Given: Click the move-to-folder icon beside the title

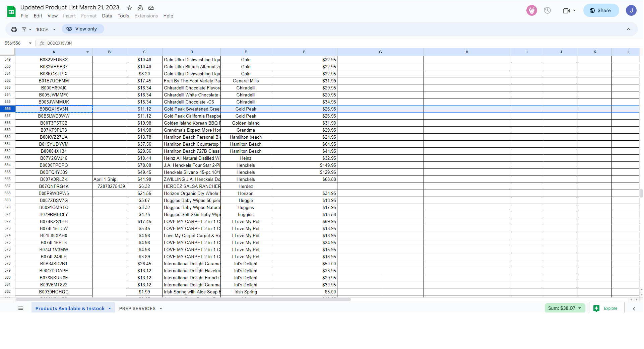Looking at the screenshot, I should [x=140, y=8].
